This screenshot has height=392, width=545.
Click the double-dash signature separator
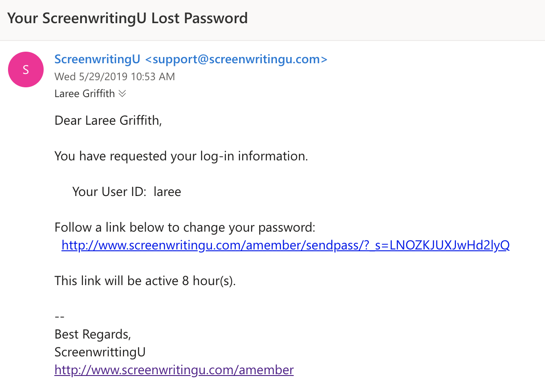click(x=60, y=316)
